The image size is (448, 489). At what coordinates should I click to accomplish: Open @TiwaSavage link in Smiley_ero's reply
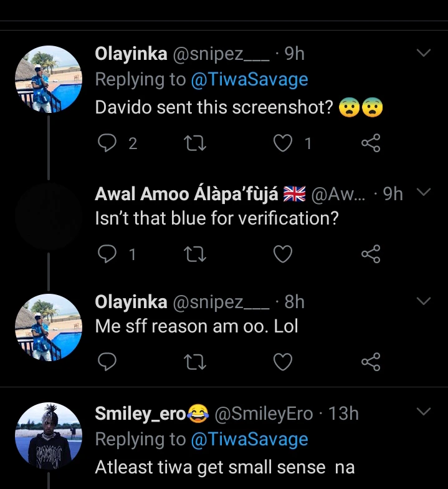pyautogui.click(x=249, y=439)
